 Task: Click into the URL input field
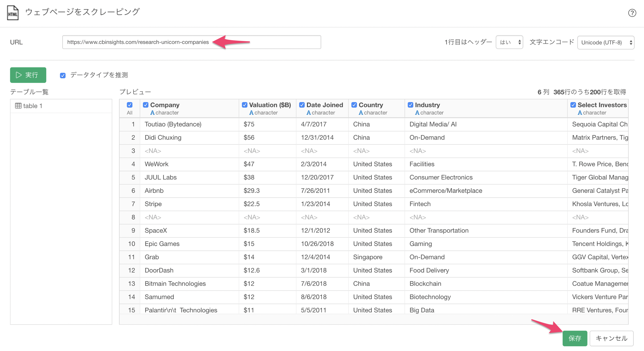coord(192,42)
